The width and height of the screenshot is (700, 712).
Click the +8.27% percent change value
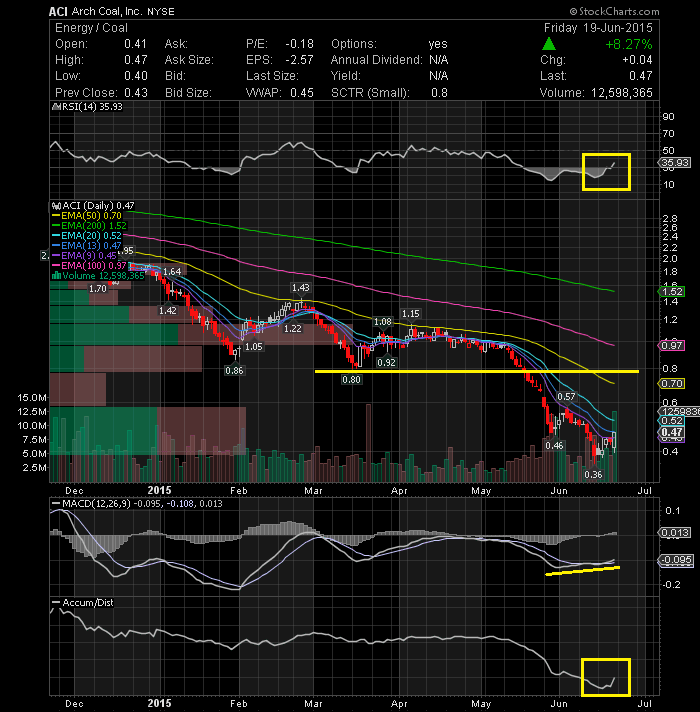(x=629, y=44)
